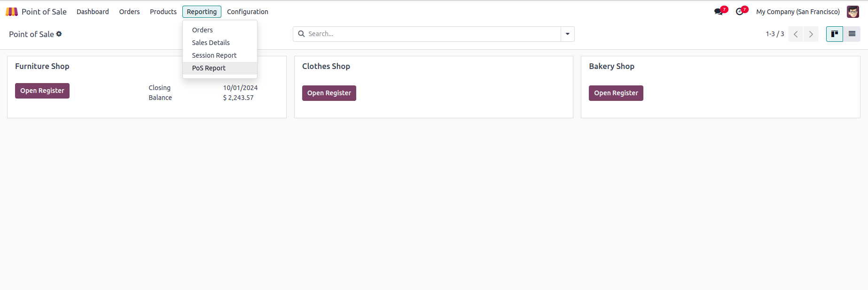
Task: Go to the next page arrow
Action: coord(811,34)
